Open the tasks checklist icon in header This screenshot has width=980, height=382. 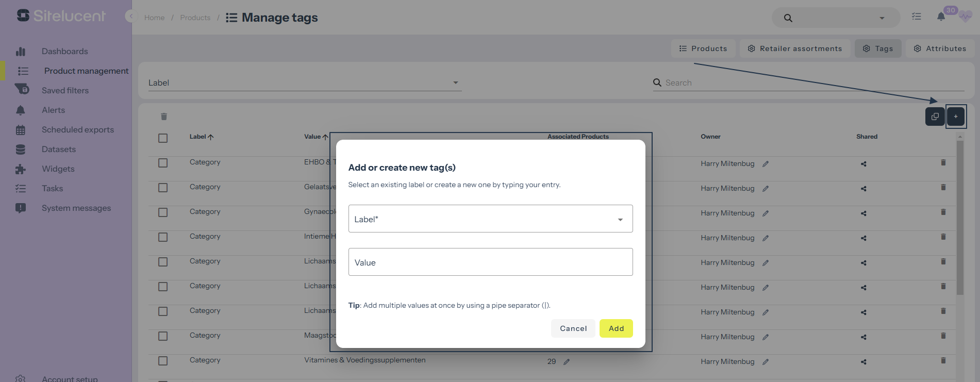pos(916,17)
